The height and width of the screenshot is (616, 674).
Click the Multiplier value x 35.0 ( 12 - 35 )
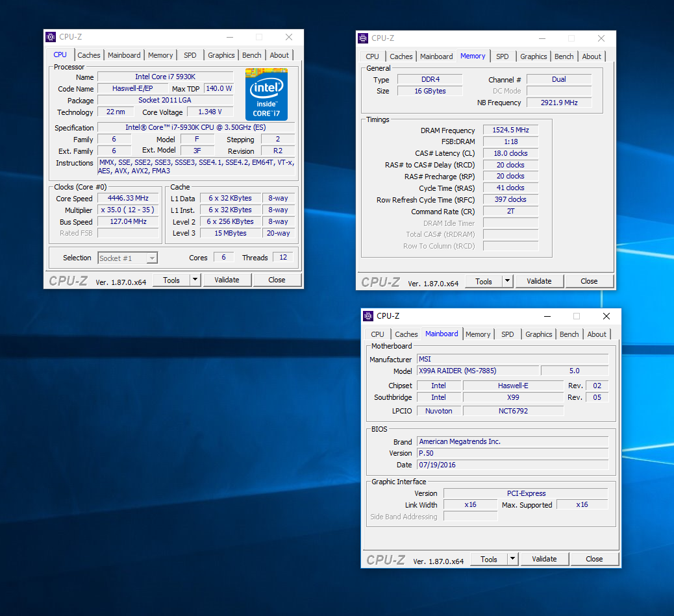(128, 210)
